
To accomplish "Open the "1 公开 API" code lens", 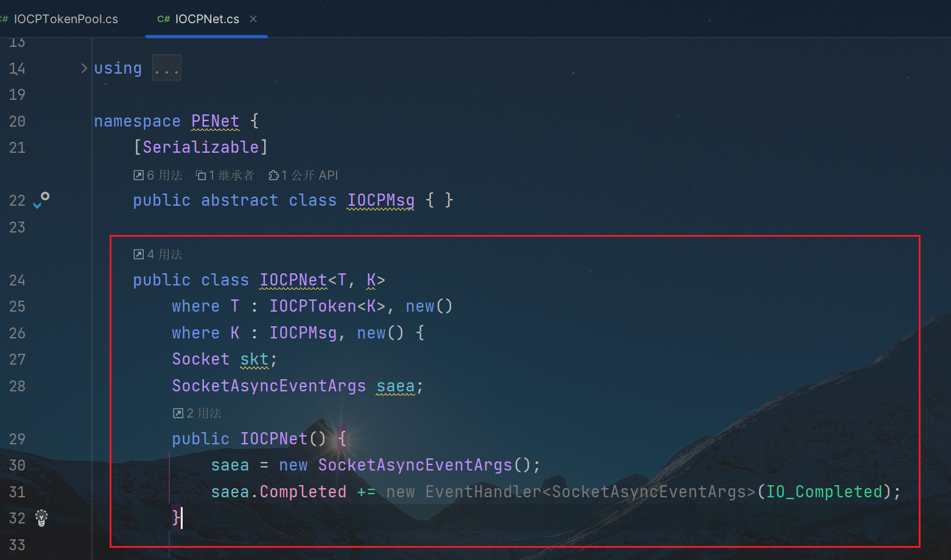I will tap(303, 175).
